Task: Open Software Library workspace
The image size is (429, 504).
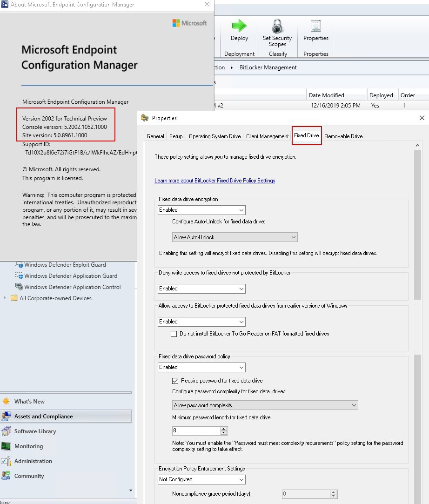Action: point(35,431)
